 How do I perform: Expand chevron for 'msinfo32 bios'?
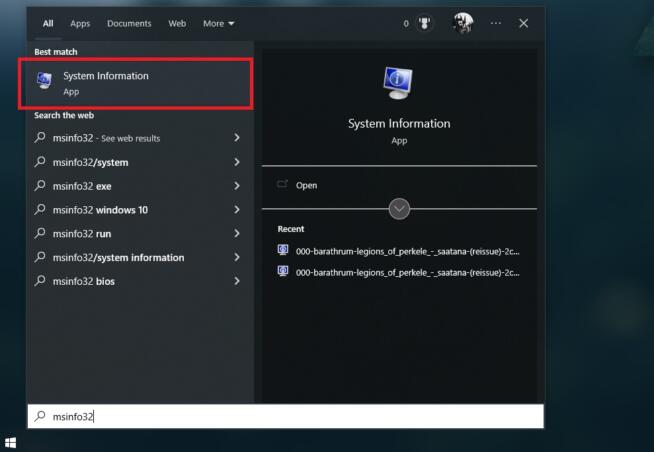237,281
